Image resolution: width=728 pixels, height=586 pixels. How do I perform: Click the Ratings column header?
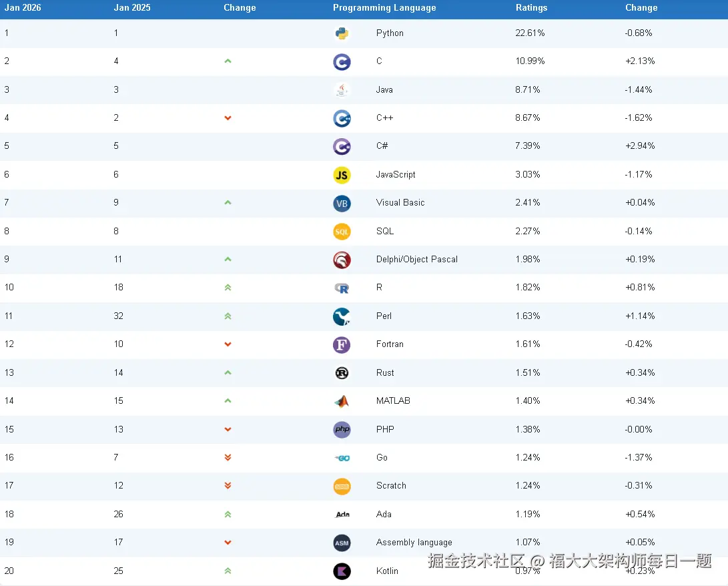532,8
